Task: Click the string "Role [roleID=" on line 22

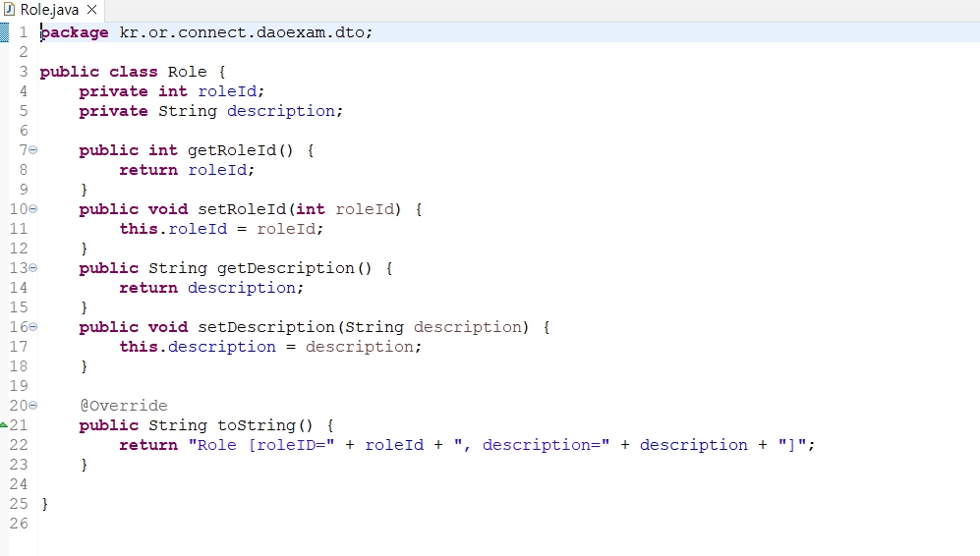Action: 261,445
